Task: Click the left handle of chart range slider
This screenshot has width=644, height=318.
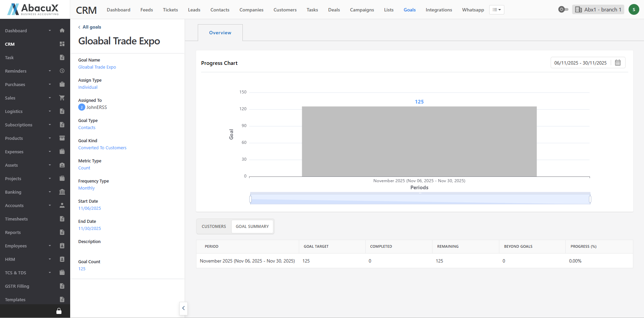Action: 250,199
